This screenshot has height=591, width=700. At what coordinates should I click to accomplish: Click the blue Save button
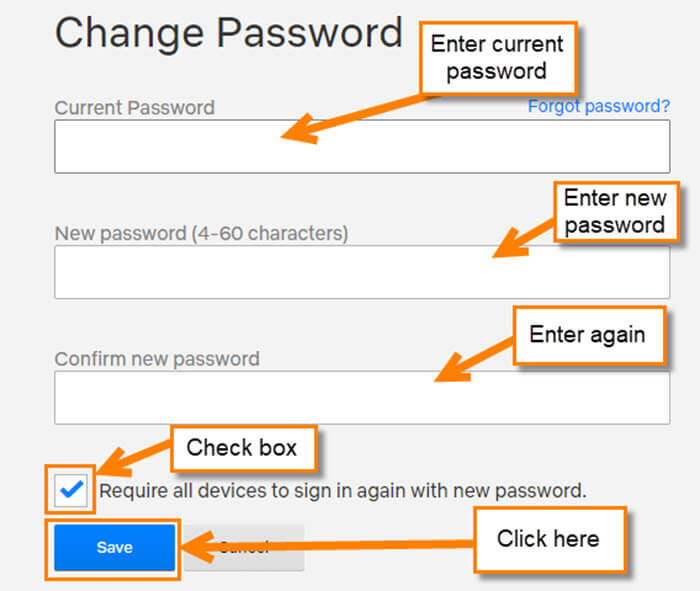coord(114,547)
